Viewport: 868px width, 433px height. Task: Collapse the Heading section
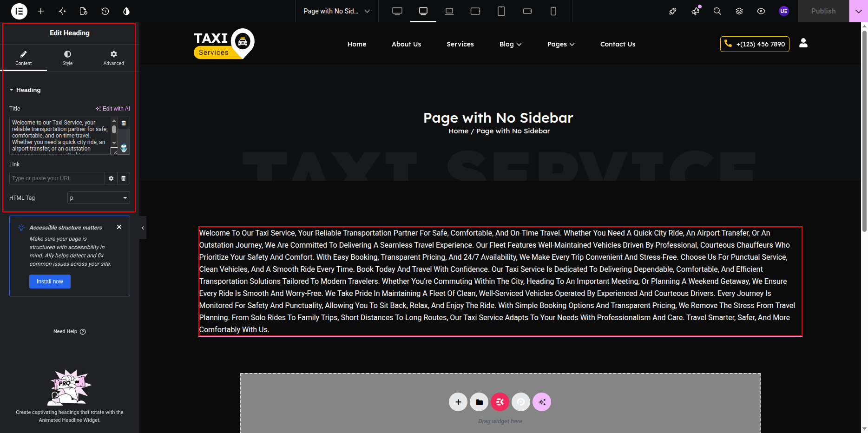click(25, 90)
